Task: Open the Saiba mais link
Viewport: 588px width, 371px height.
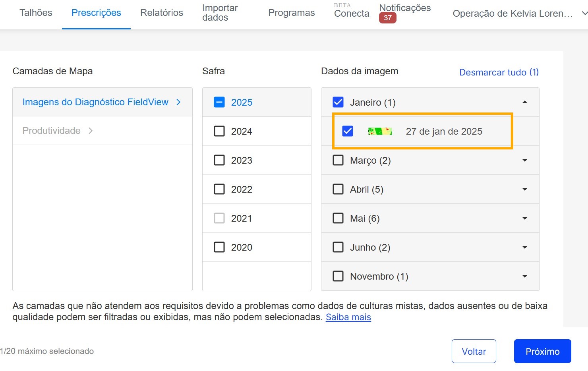Action: tap(348, 317)
